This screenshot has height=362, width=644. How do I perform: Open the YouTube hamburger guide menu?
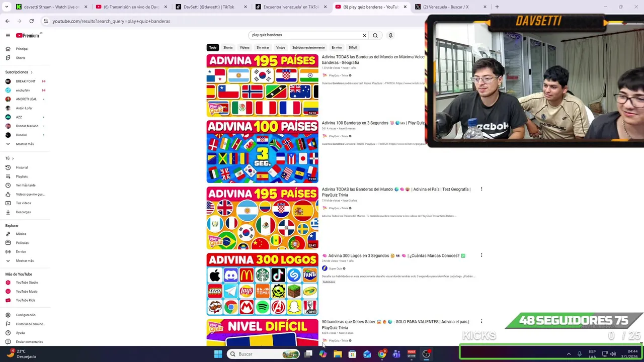[x=8, y=35]
